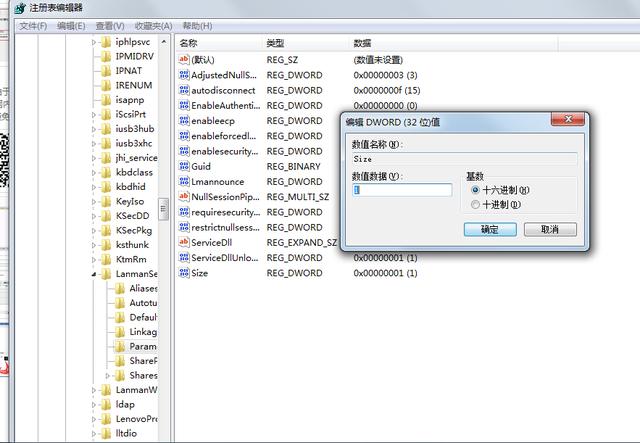Click the 数值名称 field showing Size
640x443 pixels.
[464, 159]
